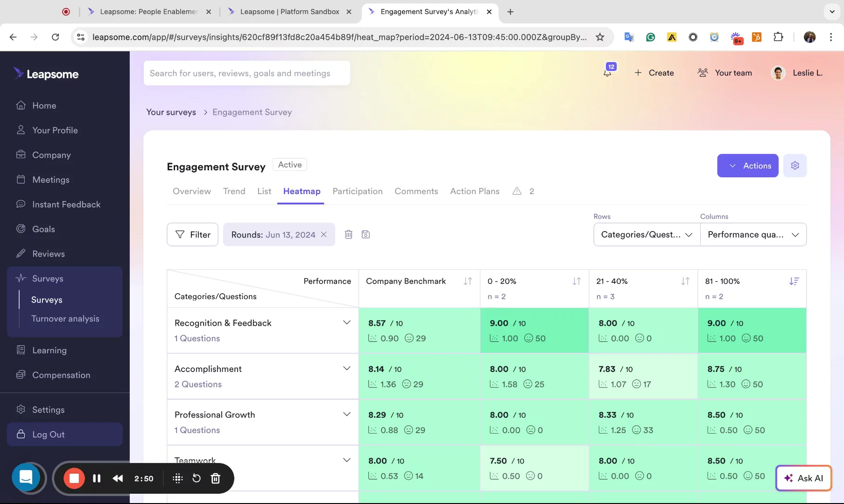The width and height of the screenshot is (844, 504).
Task: Toggle sorting on the 0 - 20% column
Action: pos(577,281)
